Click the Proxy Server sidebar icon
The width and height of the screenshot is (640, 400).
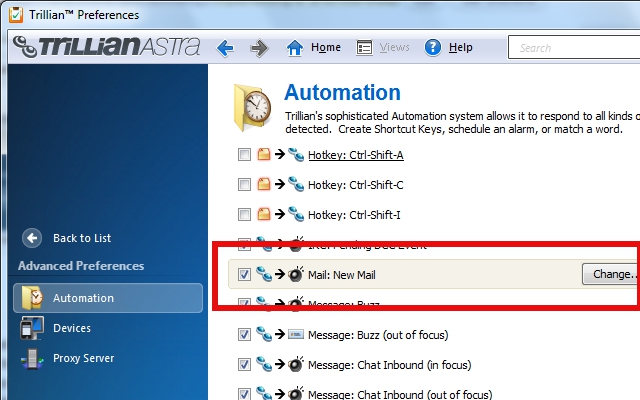click(x=32, y=358)
